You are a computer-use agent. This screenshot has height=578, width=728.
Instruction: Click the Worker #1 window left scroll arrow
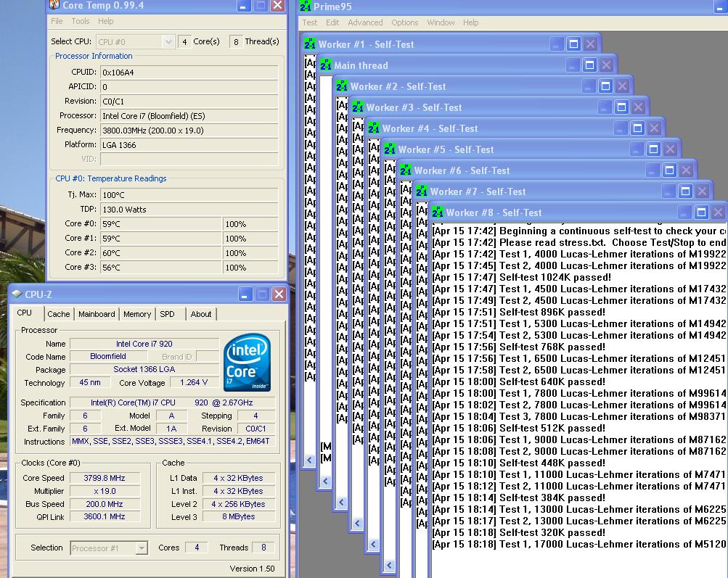[310, 461]
